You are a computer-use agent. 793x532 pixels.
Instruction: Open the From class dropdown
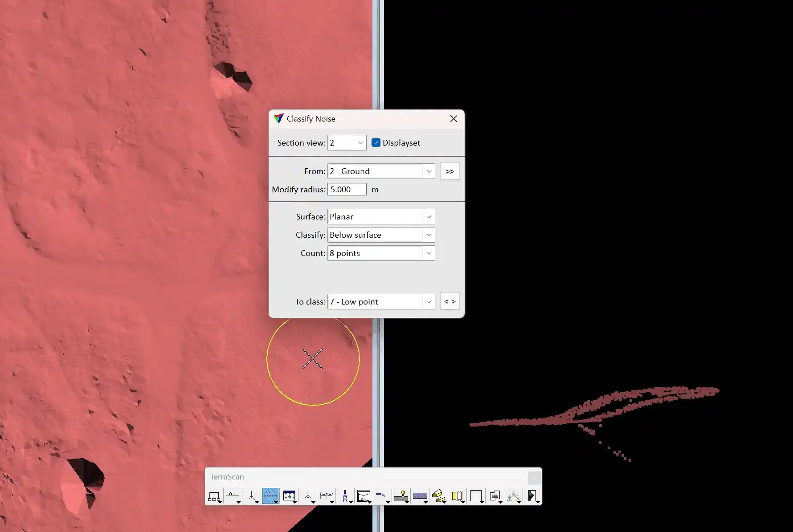429,171
